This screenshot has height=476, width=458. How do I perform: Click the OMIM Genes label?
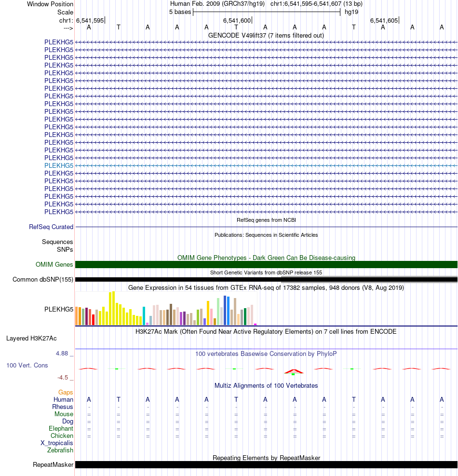(54, 264)
